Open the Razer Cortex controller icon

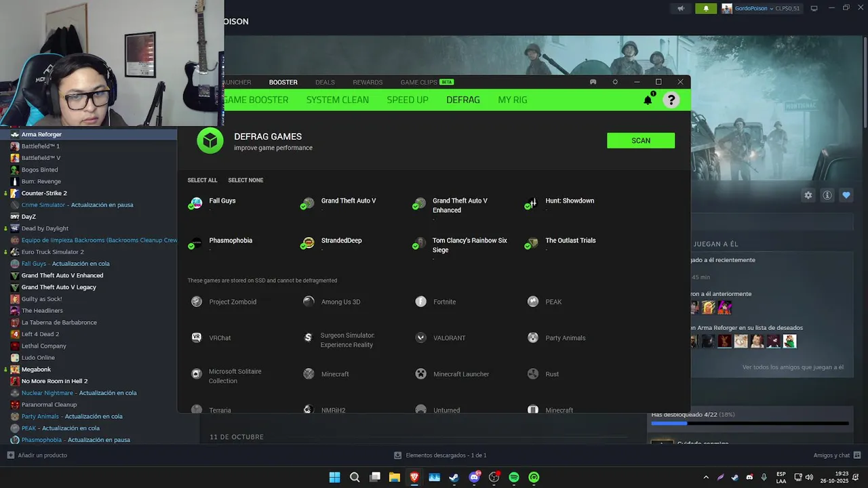point(593,82)
